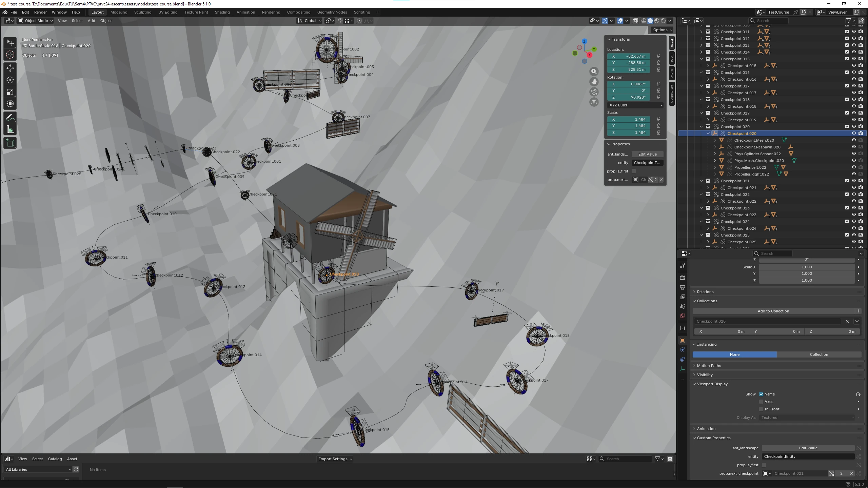Enable the Axes display checkbox
868x488 pixels.
[761, 402]
